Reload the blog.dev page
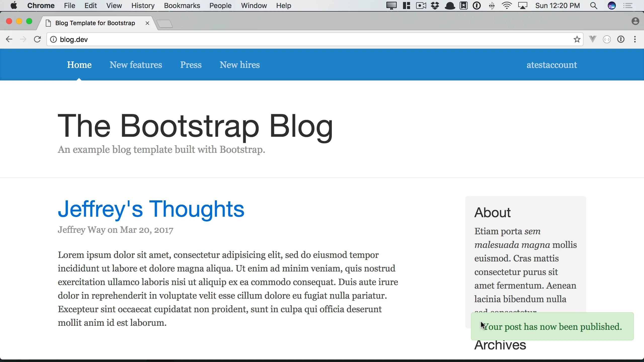This screenshot has height=362, width=644. (x=37, y=39)
